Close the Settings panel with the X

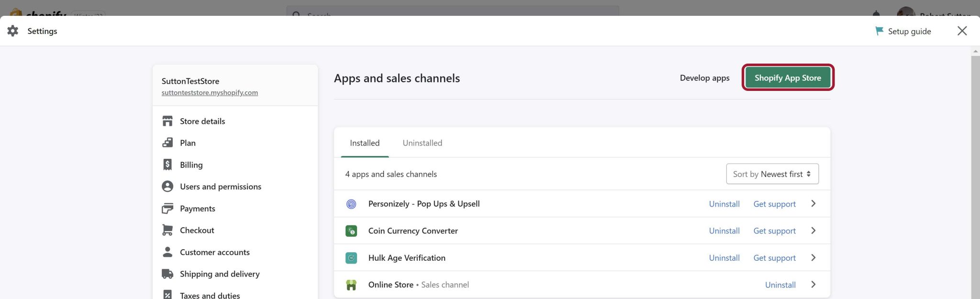(962, 31)
